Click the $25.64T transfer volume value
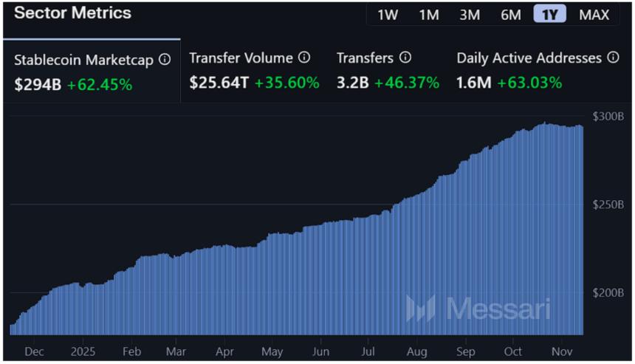Viewport: 635px width, 364px height. (219, 83)
